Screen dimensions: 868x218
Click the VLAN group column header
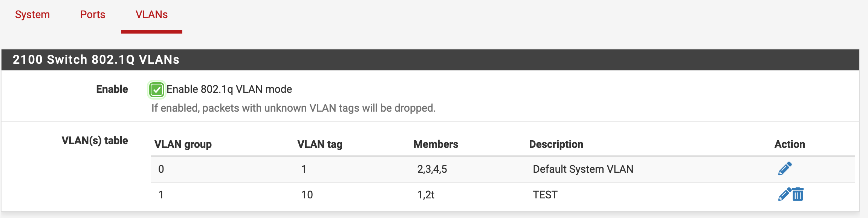point(183,144)
